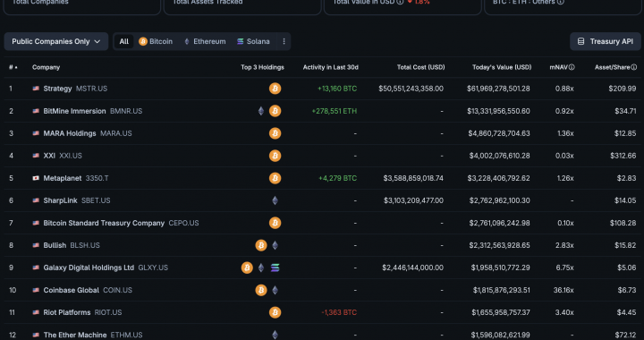
Task: Click the Company column header
Action: coord(46,67)
